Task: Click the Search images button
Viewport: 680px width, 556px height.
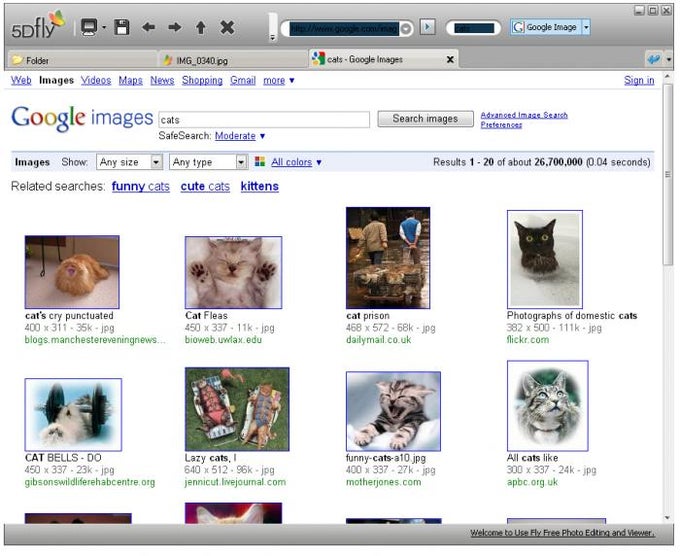Action: pyautogui.click(x=425, y=119)
